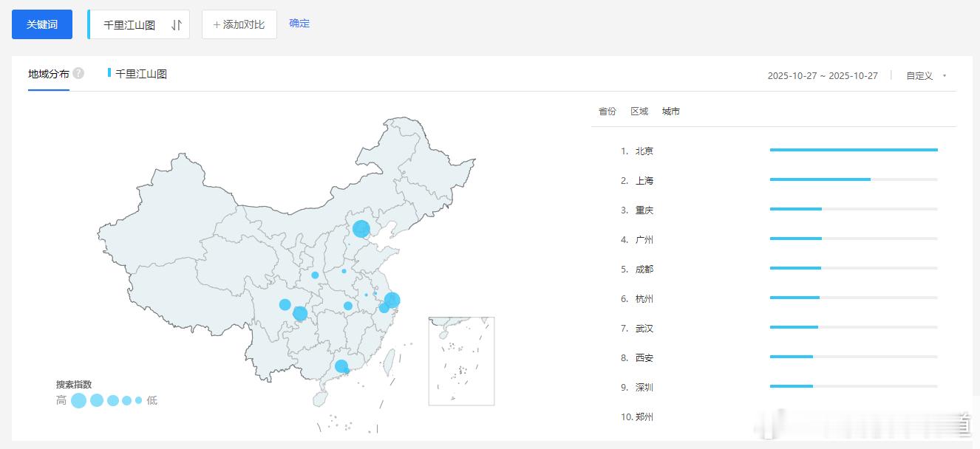980x449 pixels.
Task: Click 重庆 in the ranking list
Action: tap(644, 210)
